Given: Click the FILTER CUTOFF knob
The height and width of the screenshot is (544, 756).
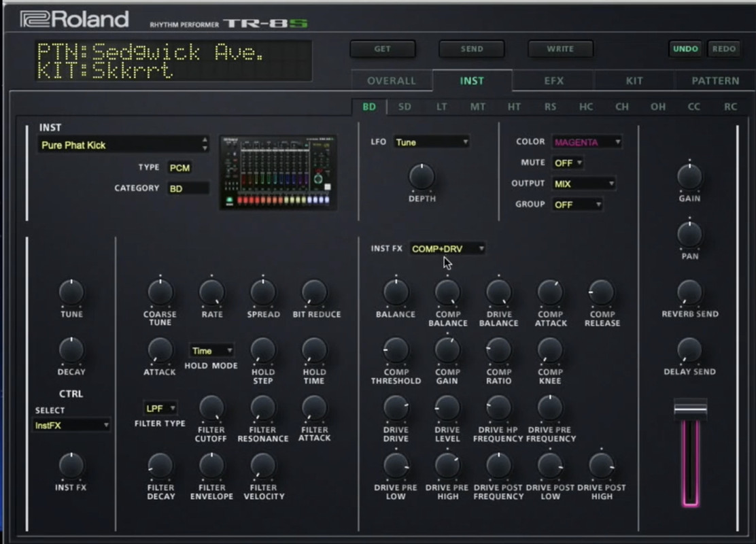Looking at the screenshot, I should [x=211, y=408].
